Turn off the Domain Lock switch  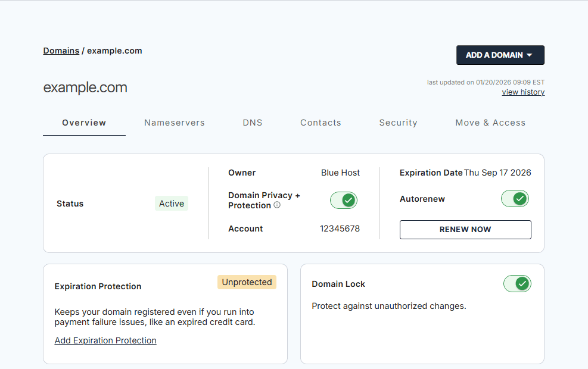pyautogui.click(x=517, y=284)
